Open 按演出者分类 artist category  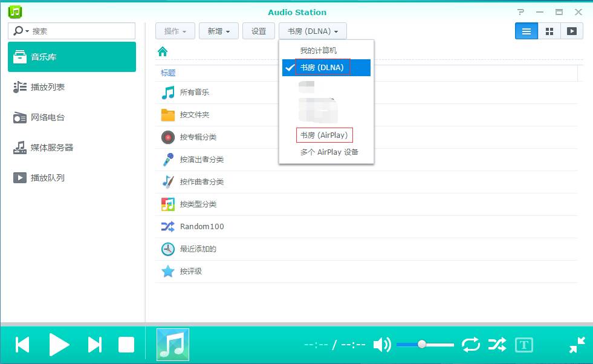click(x=366, y=159)
